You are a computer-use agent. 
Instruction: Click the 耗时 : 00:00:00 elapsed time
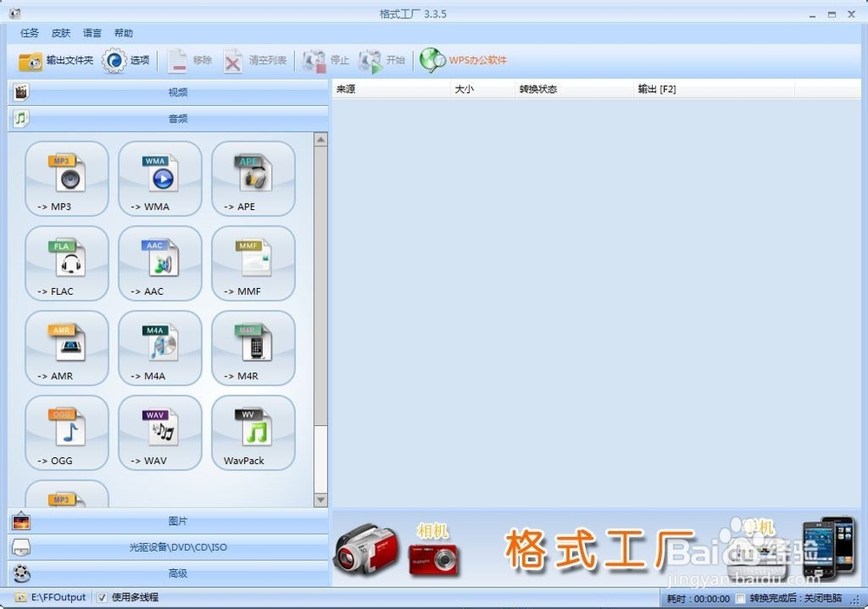coord(698,599)
